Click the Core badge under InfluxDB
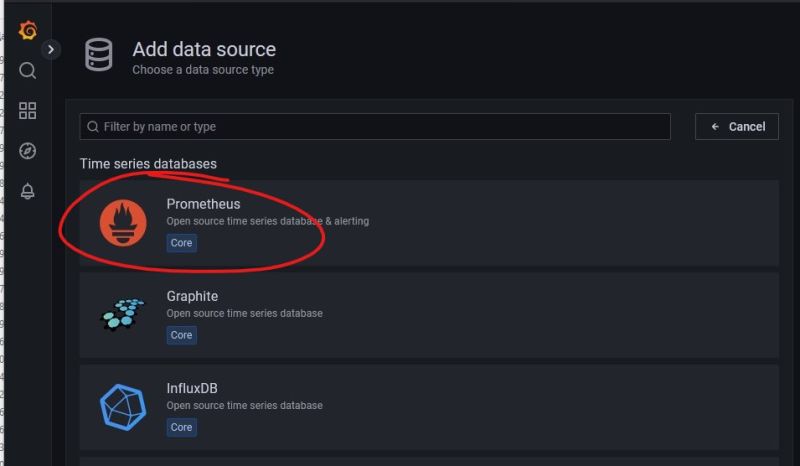The width and height of the screenshot is (800, 466). pos(182,427)
